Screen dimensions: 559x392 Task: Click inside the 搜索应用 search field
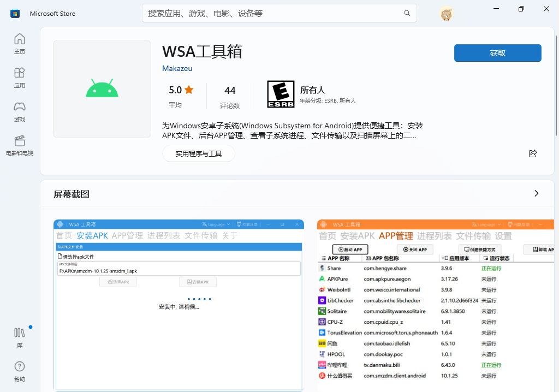tap(246, 13)
